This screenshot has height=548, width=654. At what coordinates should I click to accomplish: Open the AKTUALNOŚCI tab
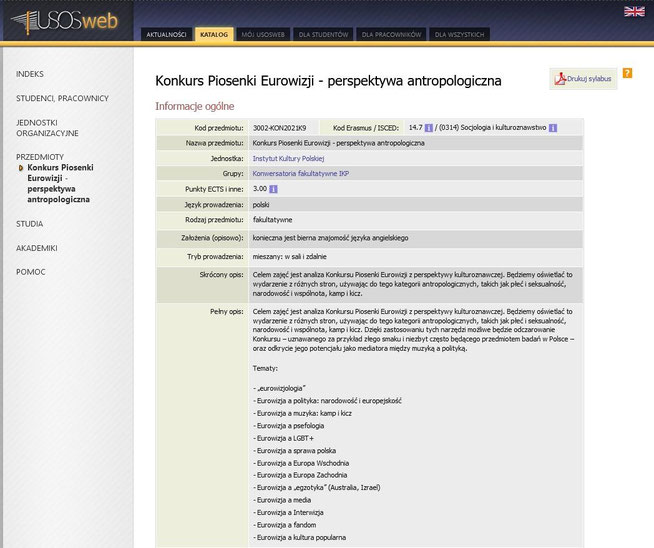click(166, 34)
